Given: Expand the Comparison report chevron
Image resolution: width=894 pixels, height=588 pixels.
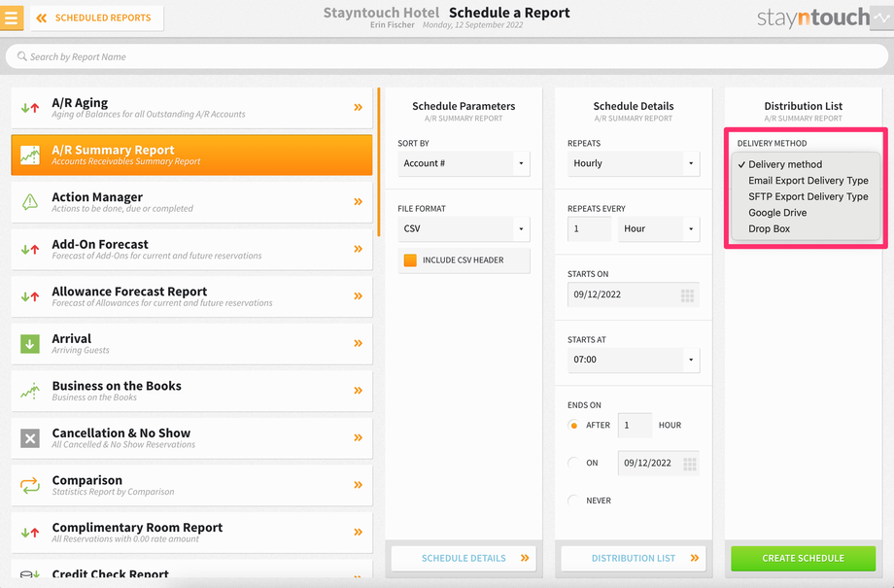Looking at the screenshot, I should click(x=358, y=485).
